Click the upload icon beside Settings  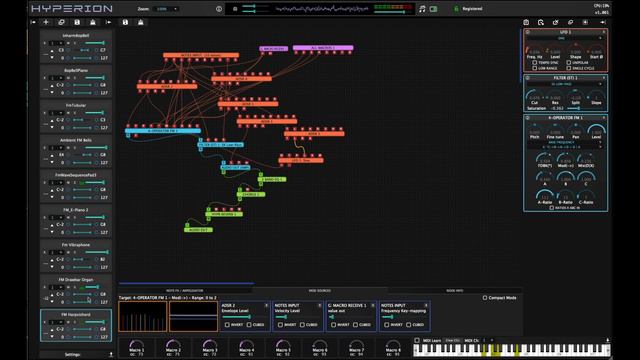tap(111, 354)
